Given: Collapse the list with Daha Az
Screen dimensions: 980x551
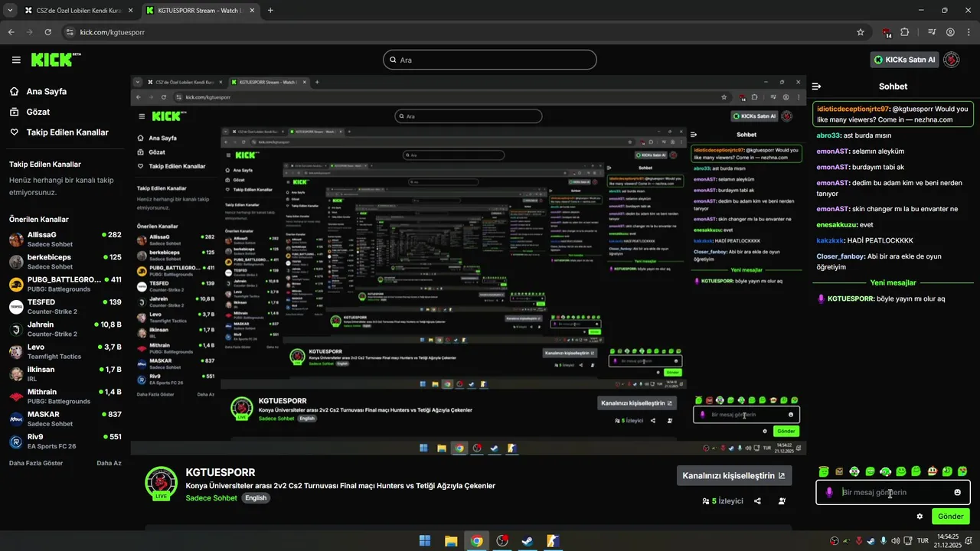Looking at the screenshot, I should [109, 463].
